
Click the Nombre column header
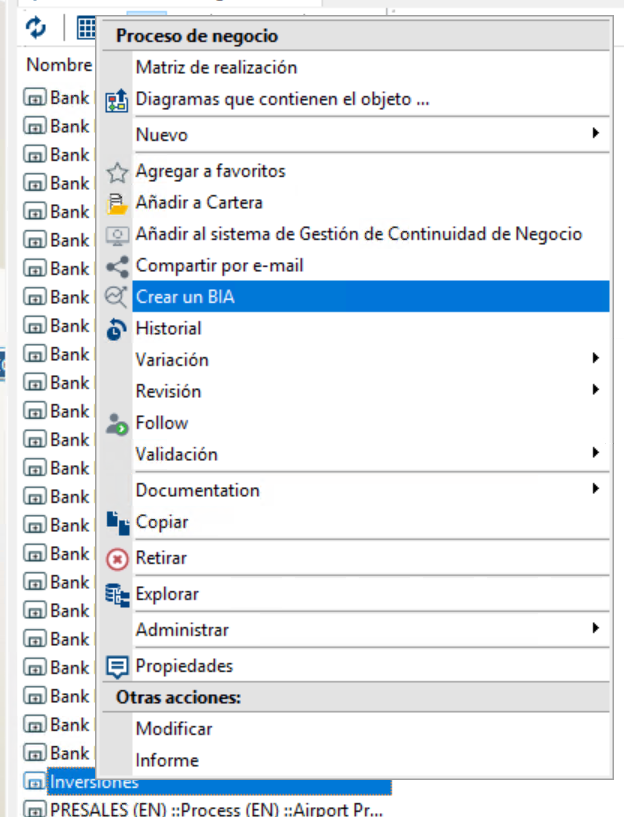[x=59, y=65]
